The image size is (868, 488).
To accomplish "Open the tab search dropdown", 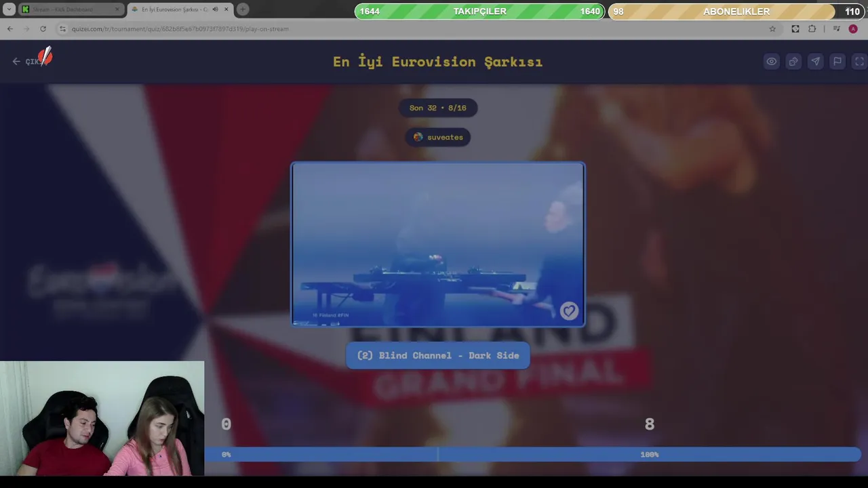I will point(9,9).
